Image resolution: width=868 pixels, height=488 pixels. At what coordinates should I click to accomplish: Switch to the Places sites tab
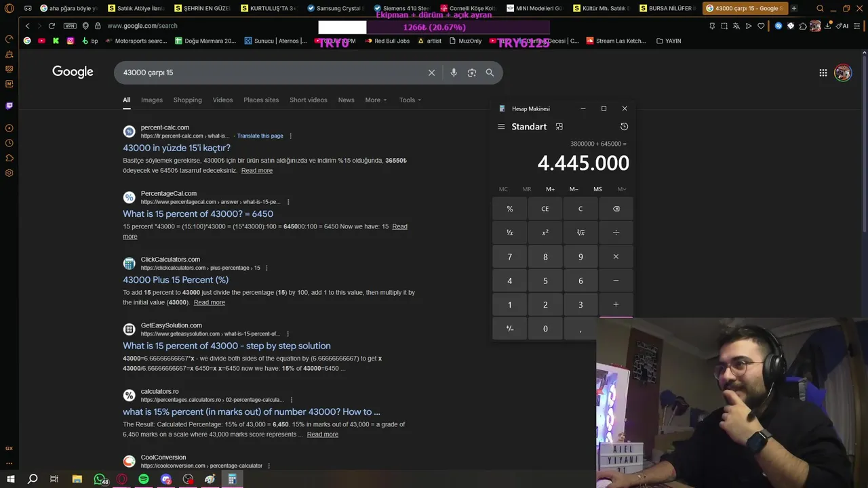pyautogui.click(x=261, y=100)
